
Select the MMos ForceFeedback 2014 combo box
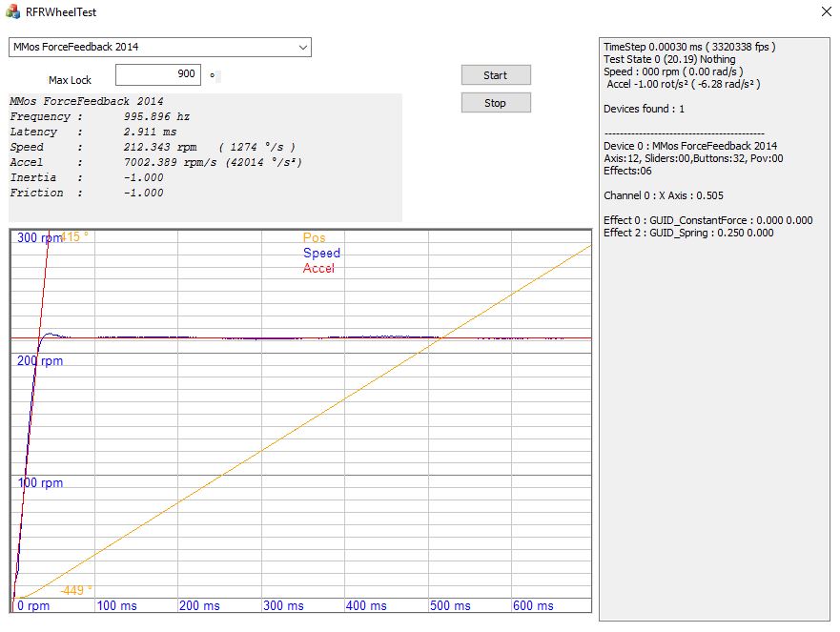[153, 47]
